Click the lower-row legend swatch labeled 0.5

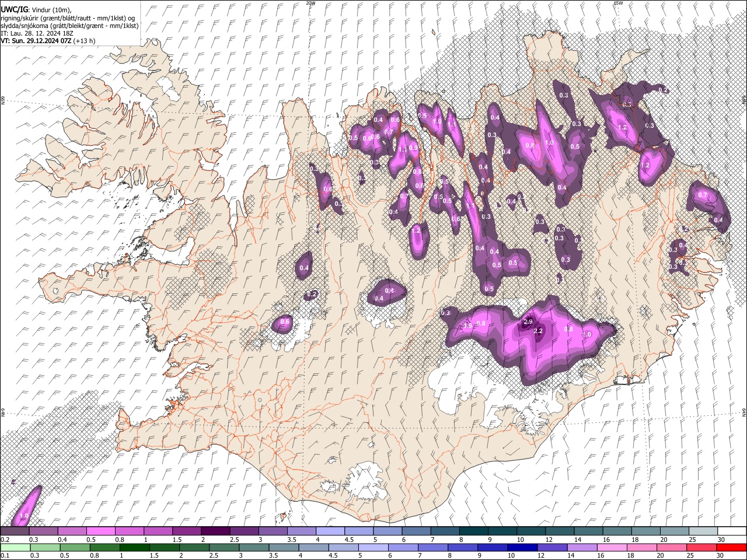pos(75,547)
